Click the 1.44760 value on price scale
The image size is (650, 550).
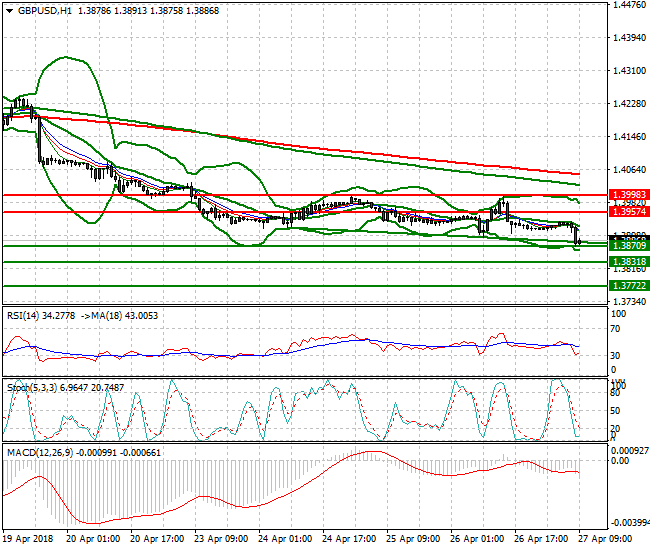(628, 6)
